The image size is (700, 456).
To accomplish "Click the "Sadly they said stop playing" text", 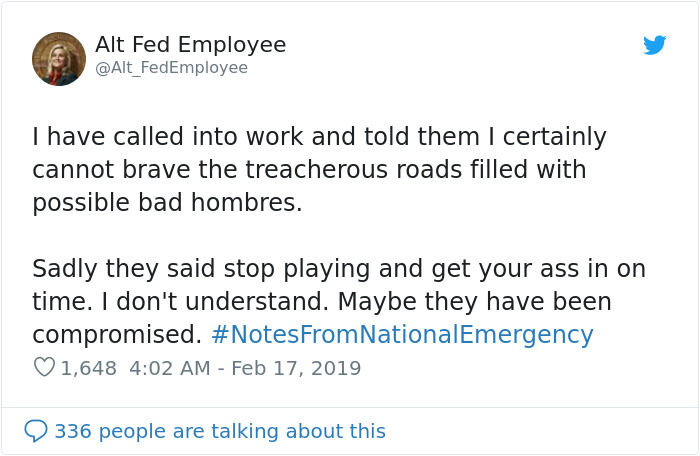I will tap(189, 268).
